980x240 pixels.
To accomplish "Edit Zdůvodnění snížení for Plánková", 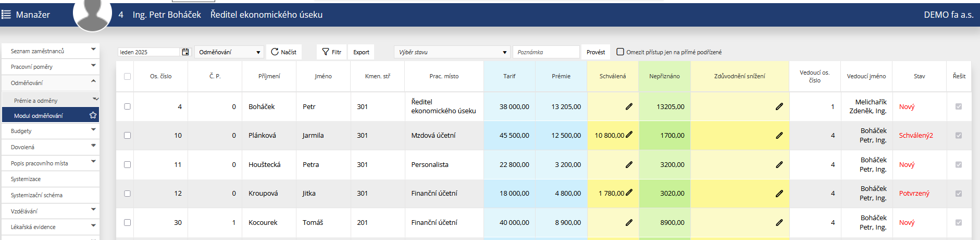I will [779, 135].
